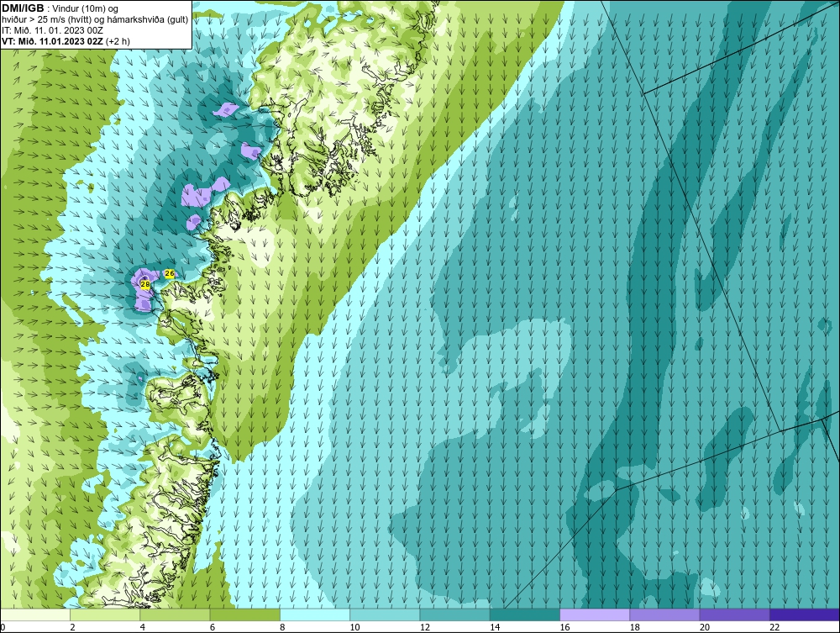
Task: Click the 20–22 m/s violet legend swatch
Action: point(734,615)
